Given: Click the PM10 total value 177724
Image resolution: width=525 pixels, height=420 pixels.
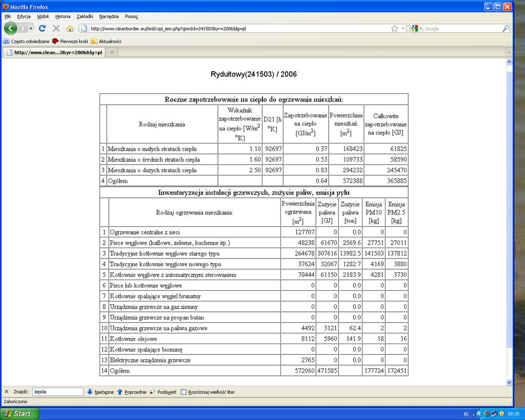Looking at the screenshot, I should pos(374,371).
